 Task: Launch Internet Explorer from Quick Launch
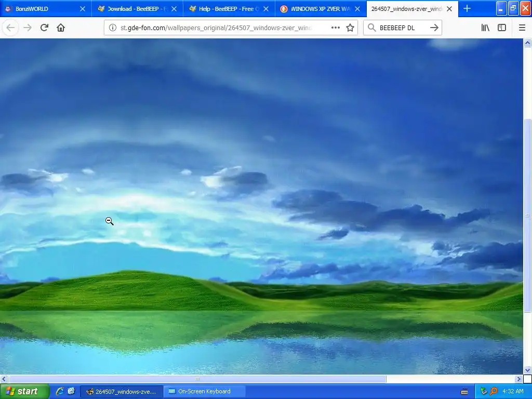60,391
